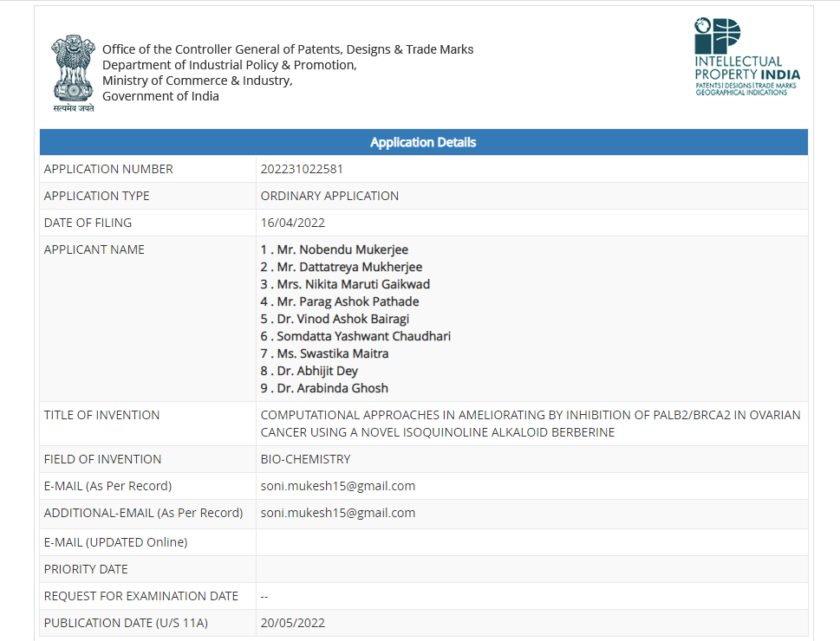The height and width of the screenshot is (641, 840).
Task: Click the Intellectual Property India logo
Action: (x=747, y=57)
